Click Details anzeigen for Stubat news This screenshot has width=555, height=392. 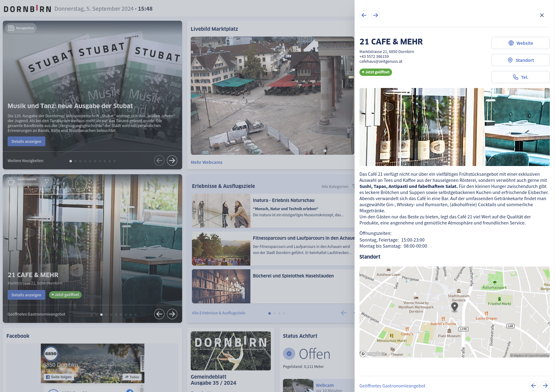(x=27, y=141)
